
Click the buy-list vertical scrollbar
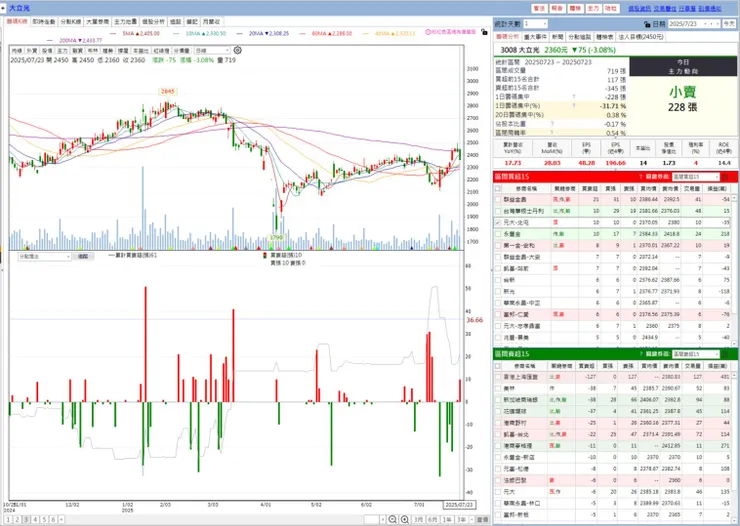[x=734, y=269]
